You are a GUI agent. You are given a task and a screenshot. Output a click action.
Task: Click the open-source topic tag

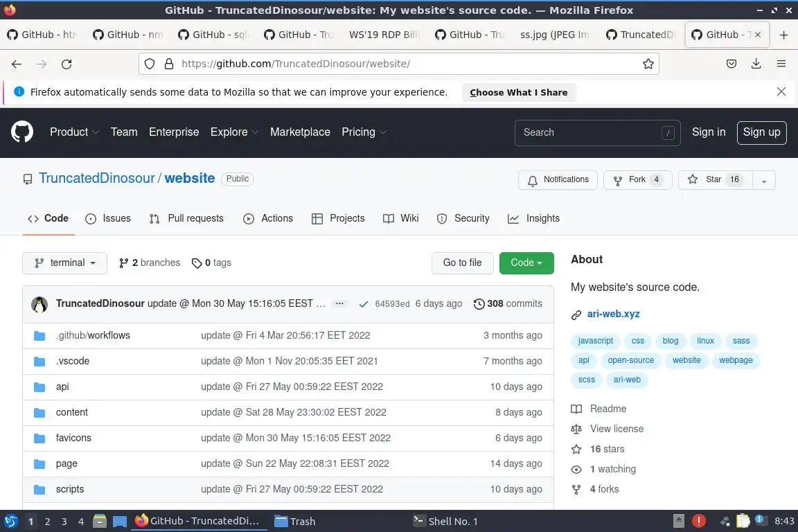[630, 360]
